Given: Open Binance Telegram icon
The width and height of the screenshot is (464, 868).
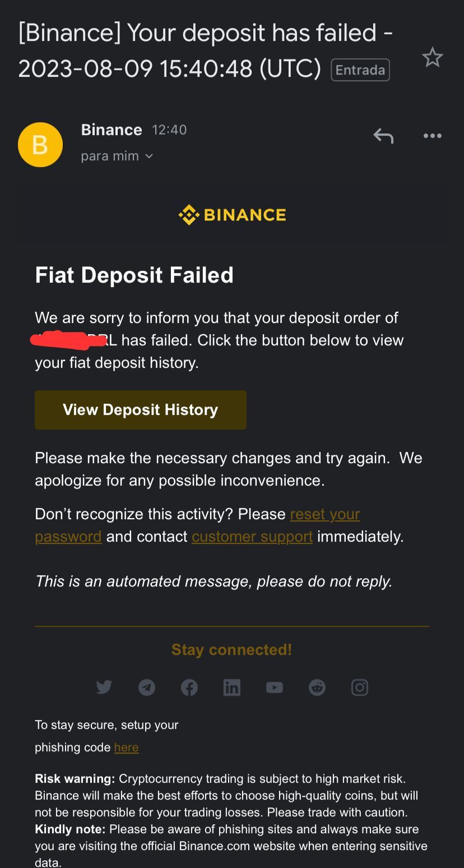Looking at the screenshot, I should [147, 687].
